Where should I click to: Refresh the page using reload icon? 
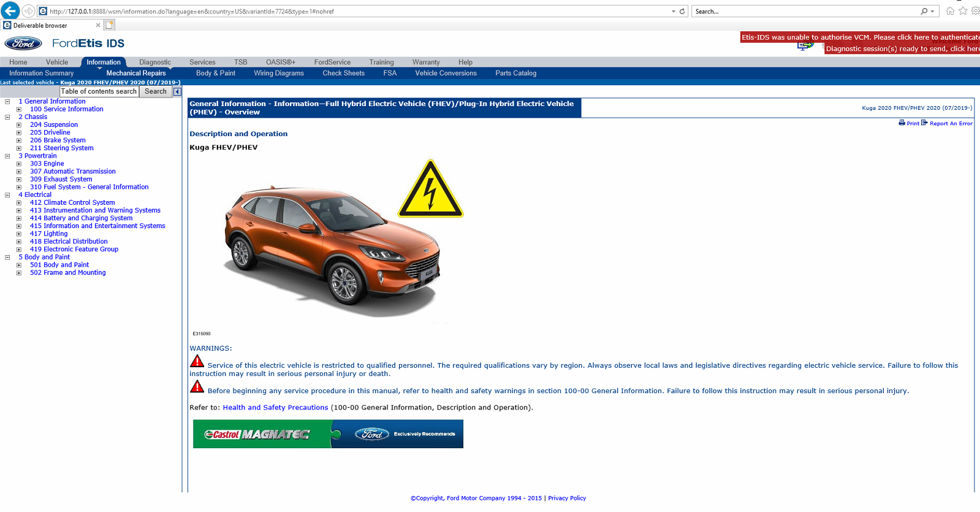682,11
